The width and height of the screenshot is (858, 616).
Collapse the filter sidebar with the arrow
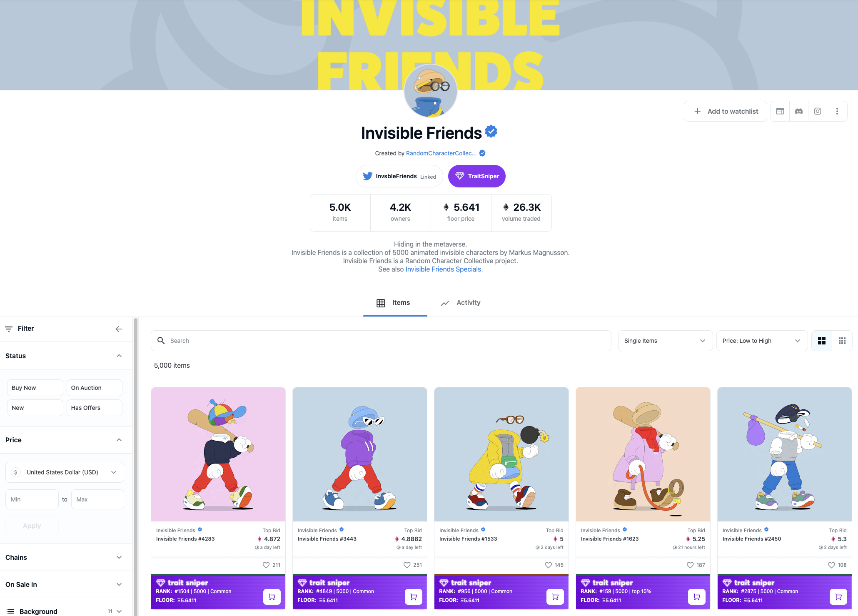(119, 329)
